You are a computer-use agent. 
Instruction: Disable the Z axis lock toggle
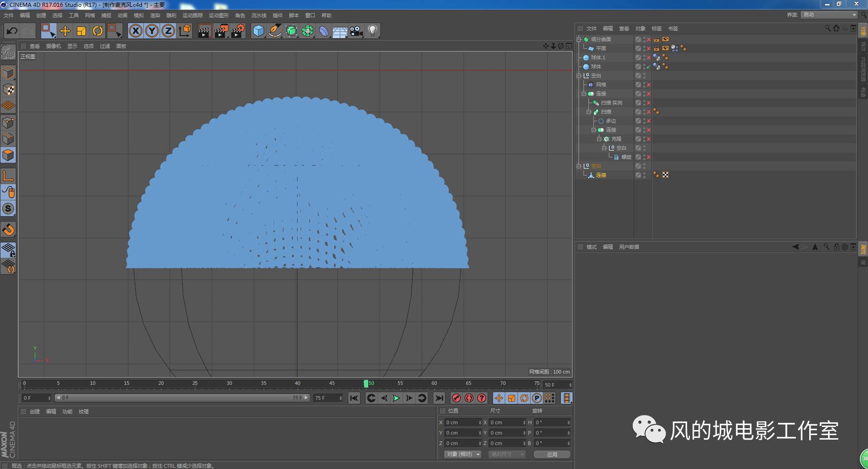[x=168, y=31]
